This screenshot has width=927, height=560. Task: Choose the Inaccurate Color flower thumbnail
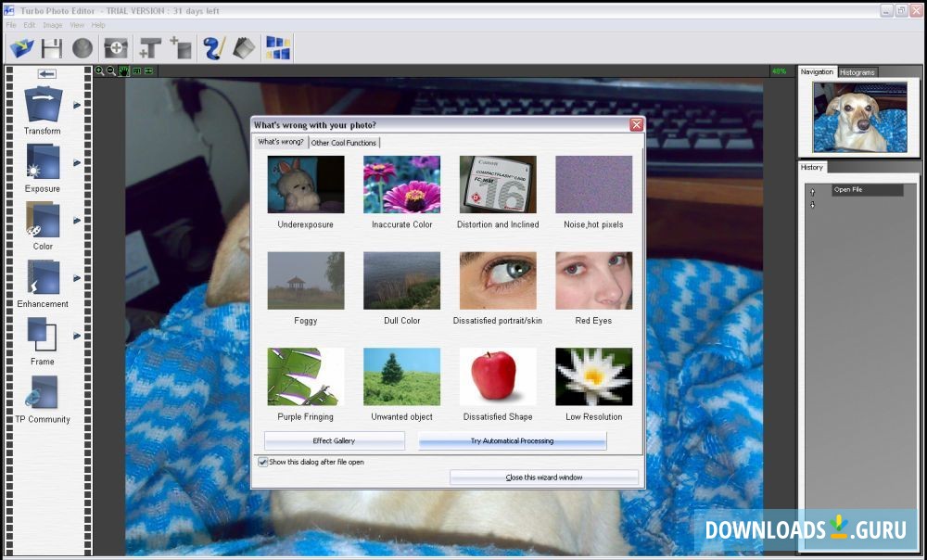coord(402,185)
